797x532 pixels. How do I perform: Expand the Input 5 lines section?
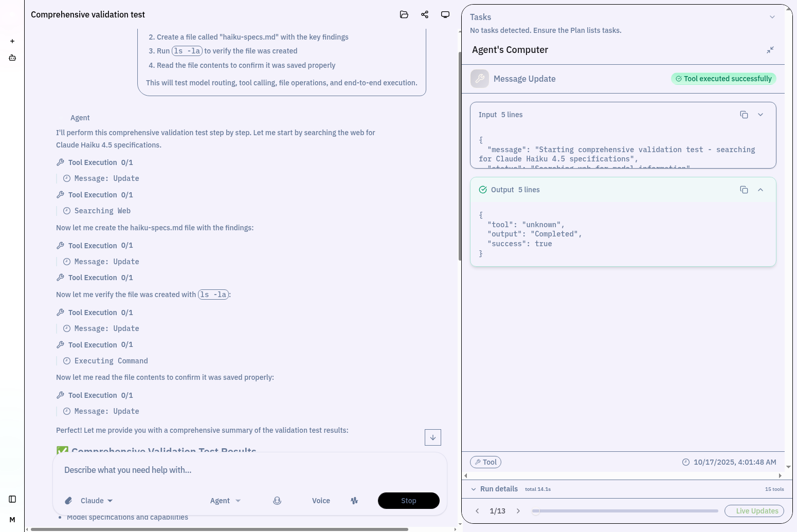(760, 115)
